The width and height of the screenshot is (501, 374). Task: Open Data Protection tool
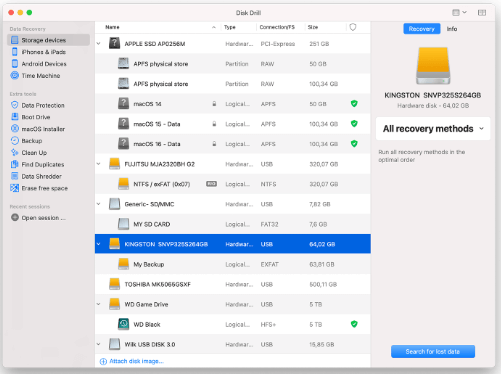43,105
